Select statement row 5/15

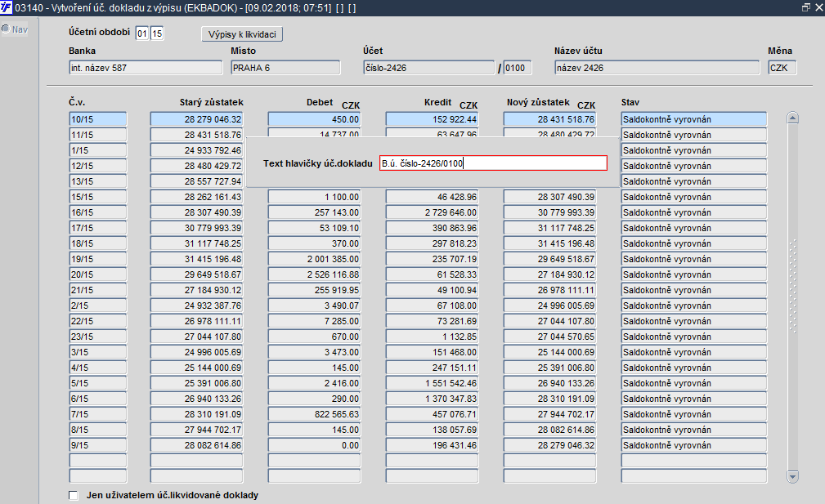[x=98, y=382]
